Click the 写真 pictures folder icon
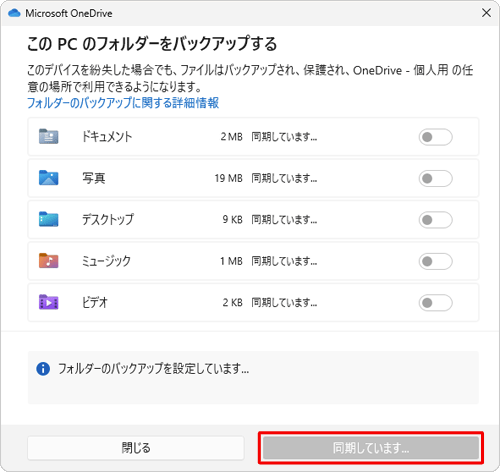This screenshot has width=500, height=472. [49, 178]
